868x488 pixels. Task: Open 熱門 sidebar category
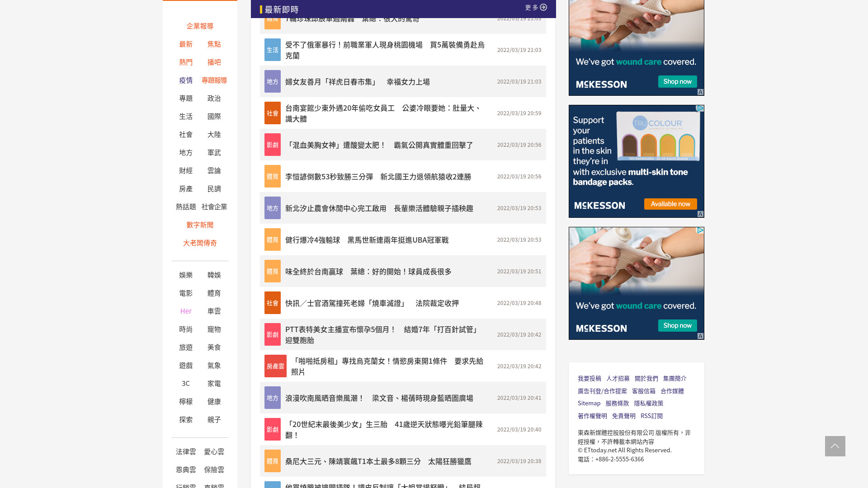[x=186, y=62]
